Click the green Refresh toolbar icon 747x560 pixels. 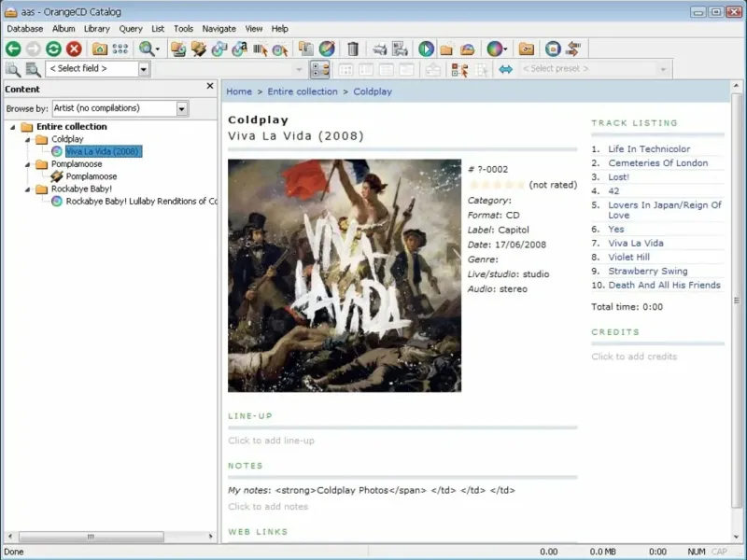(53, 49)
